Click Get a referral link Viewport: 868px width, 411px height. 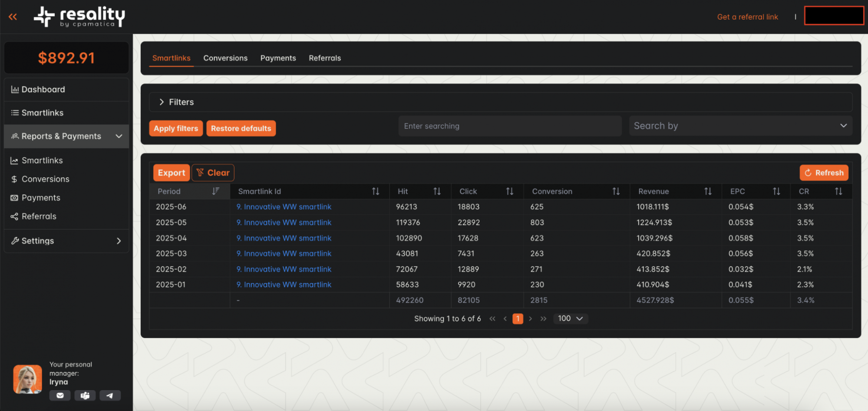747,17
